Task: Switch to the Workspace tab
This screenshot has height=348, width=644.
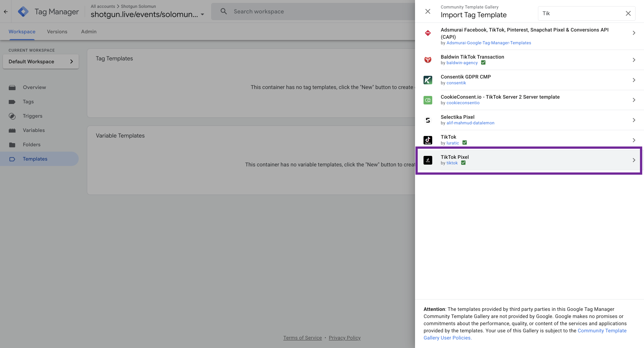Action: [22, 32]
